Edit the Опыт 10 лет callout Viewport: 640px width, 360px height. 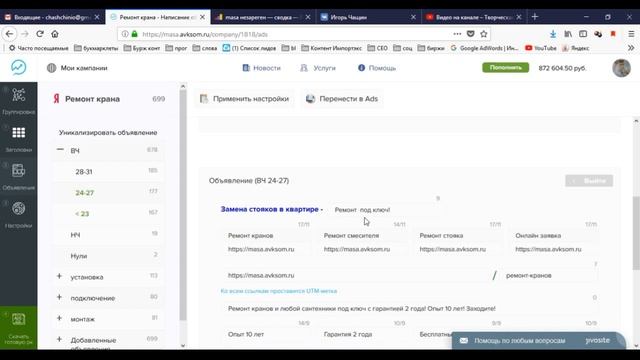(x=266, y=334)
